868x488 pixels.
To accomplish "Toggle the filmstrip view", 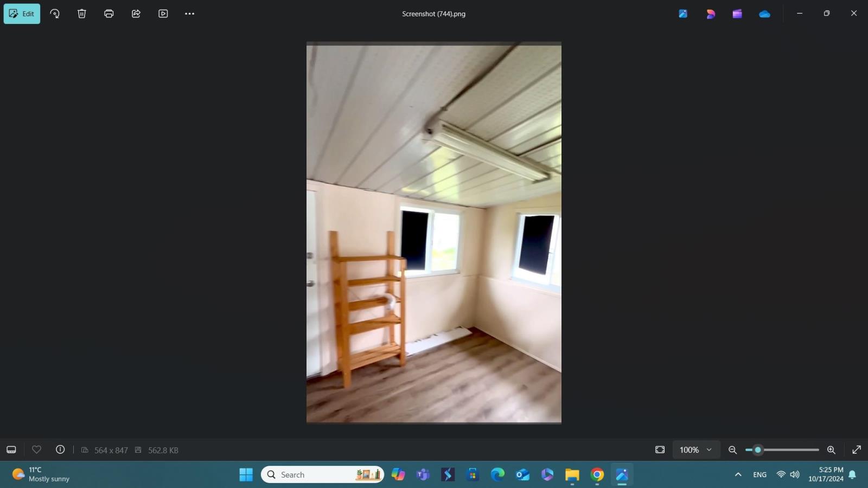I will [11, 450].
